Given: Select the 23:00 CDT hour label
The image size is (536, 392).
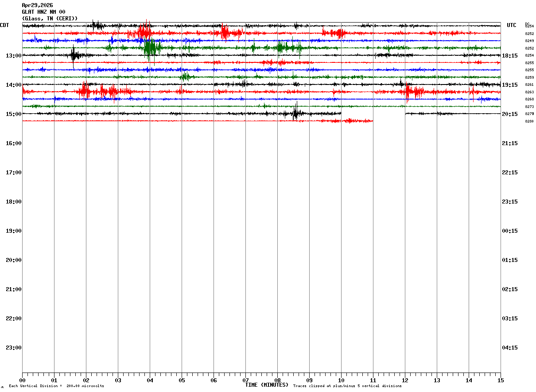Looking at the screenshot, I should coord(14,348).
